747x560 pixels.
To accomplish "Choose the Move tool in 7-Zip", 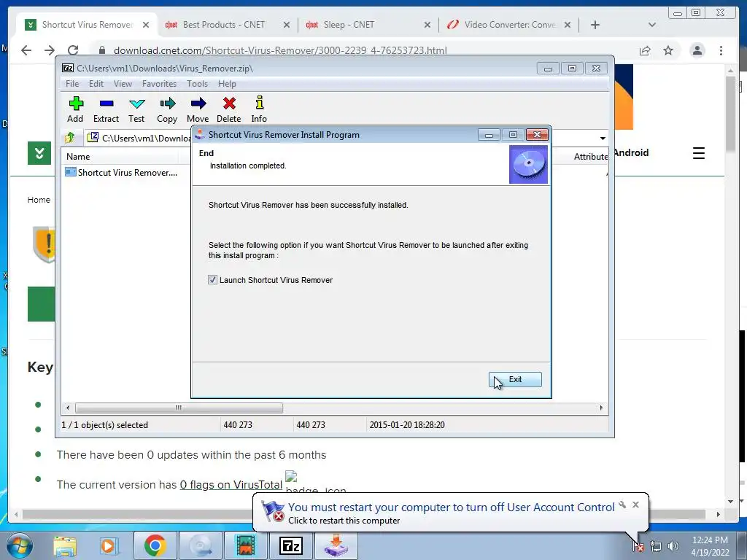I will [198, 109].
